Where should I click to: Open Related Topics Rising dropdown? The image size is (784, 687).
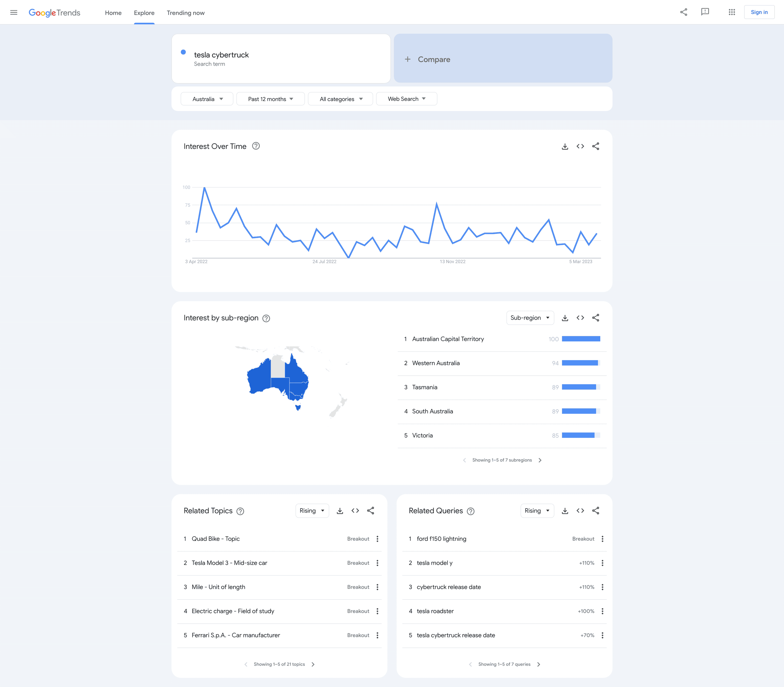point(312,511)
